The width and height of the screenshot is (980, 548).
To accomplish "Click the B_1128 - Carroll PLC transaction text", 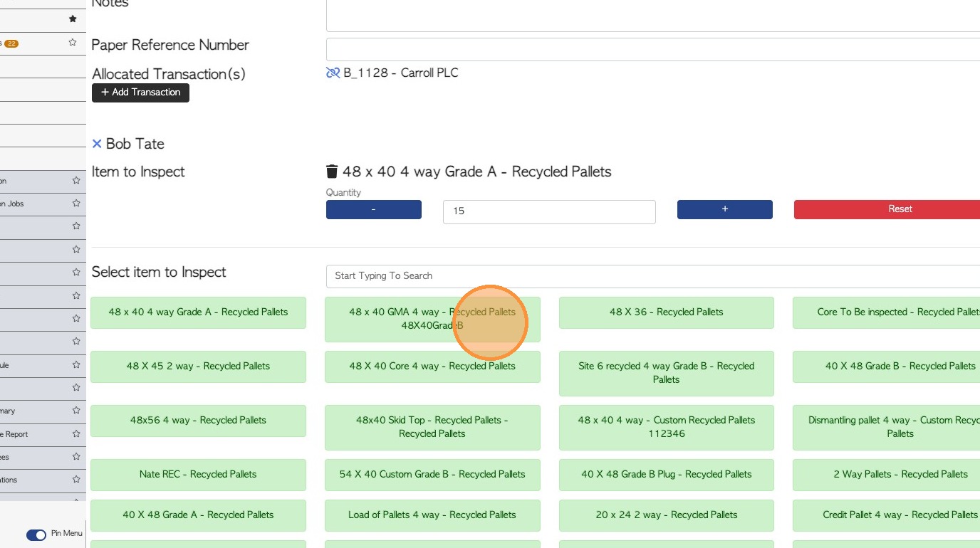I will (x=401, y=73).
